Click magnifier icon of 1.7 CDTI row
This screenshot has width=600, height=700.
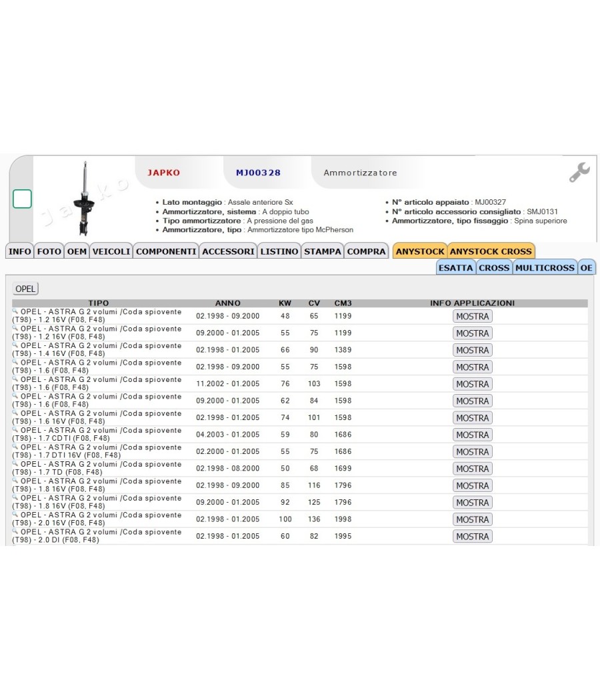coord(15,429)
